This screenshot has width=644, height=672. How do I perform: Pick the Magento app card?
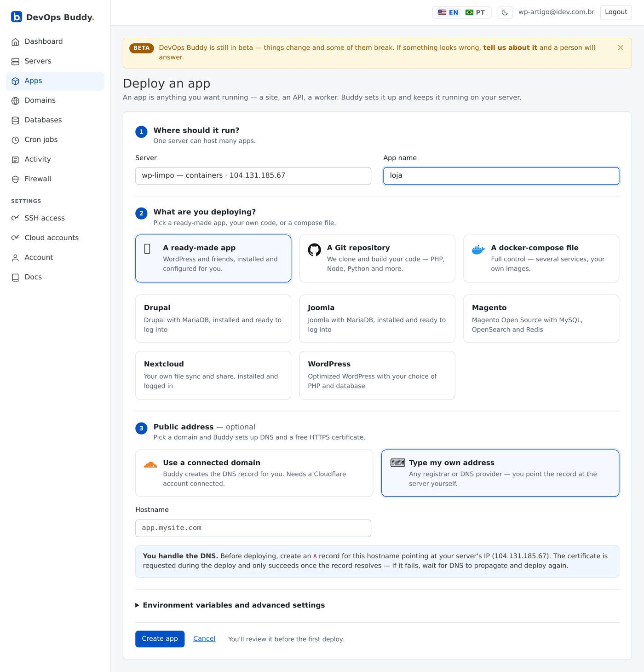(x=541, y=319)
